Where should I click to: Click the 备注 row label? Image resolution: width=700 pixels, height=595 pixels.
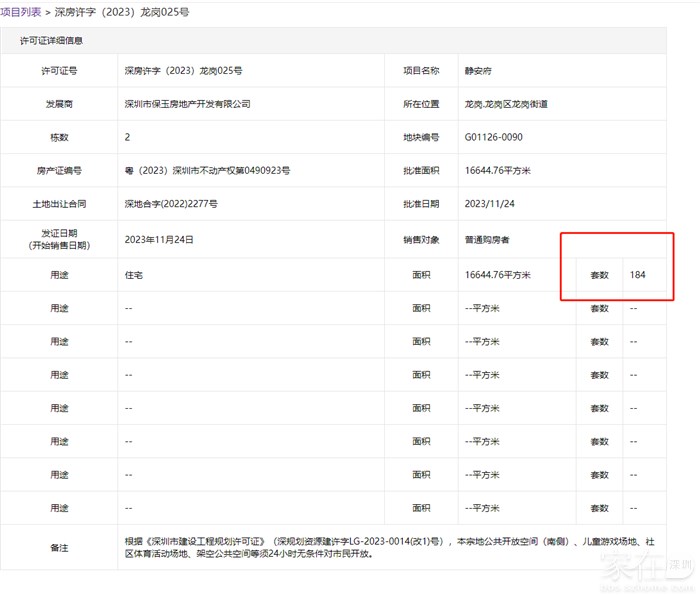pyautogui.click(x=59, y=547)
